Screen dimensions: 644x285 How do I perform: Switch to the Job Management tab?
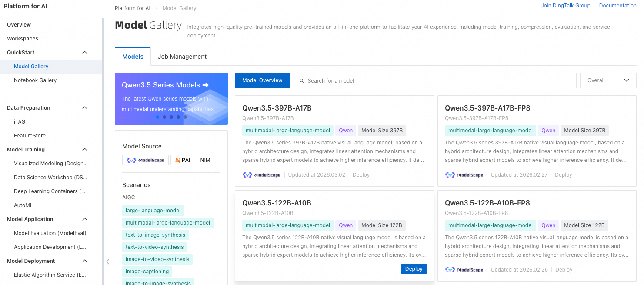click(x=182, y=57)
